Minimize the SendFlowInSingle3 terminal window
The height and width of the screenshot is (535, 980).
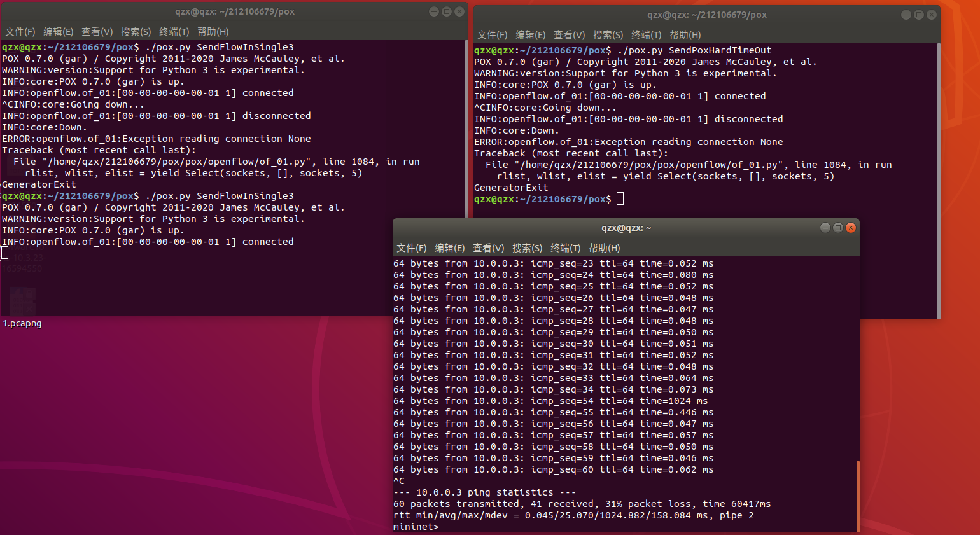point(434,11)
